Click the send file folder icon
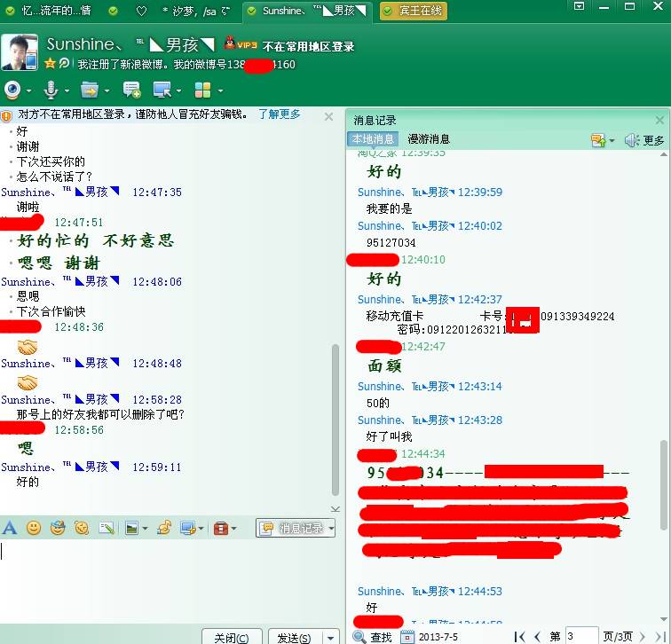The image size is (671, 644). pyautogui.click(x=88, y=90)
